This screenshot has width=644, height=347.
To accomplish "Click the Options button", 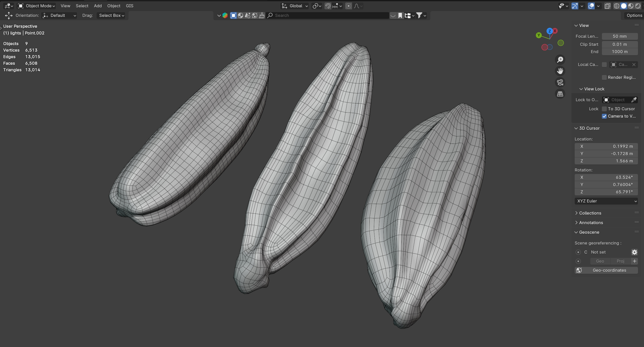I will 634,15.
